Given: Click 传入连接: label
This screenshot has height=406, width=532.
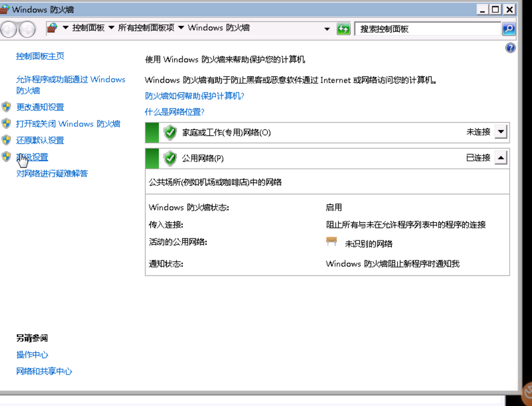Looking at the screenshot, I should click(166, 224).
